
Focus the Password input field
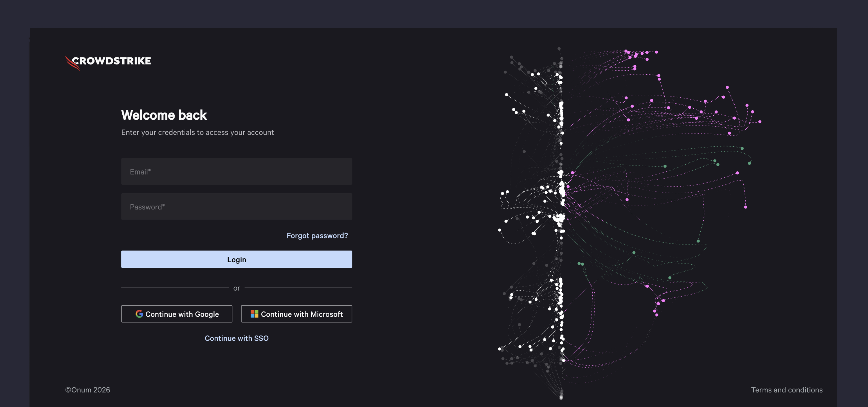(237, 207)
